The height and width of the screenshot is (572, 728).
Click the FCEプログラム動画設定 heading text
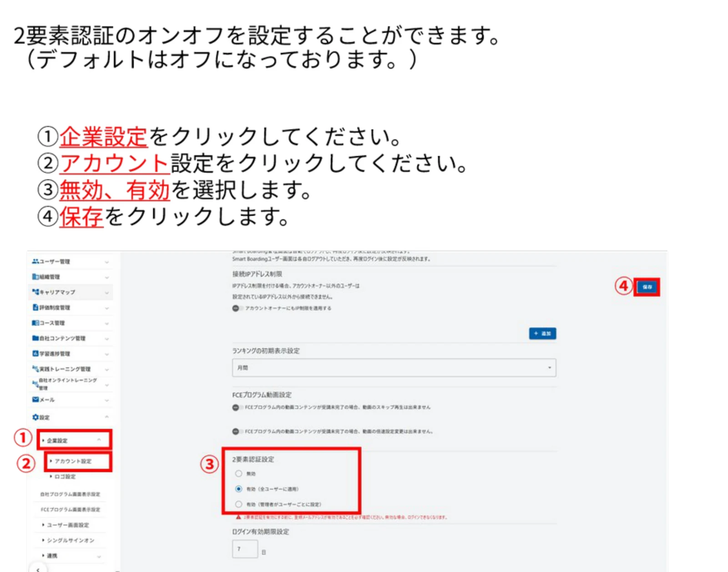pos(262,395)
